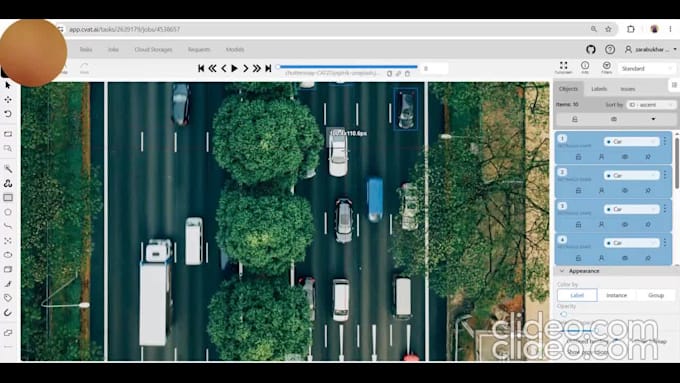Activate the move image tool
This screenshot has width=680, height=383.
[8, 99]
